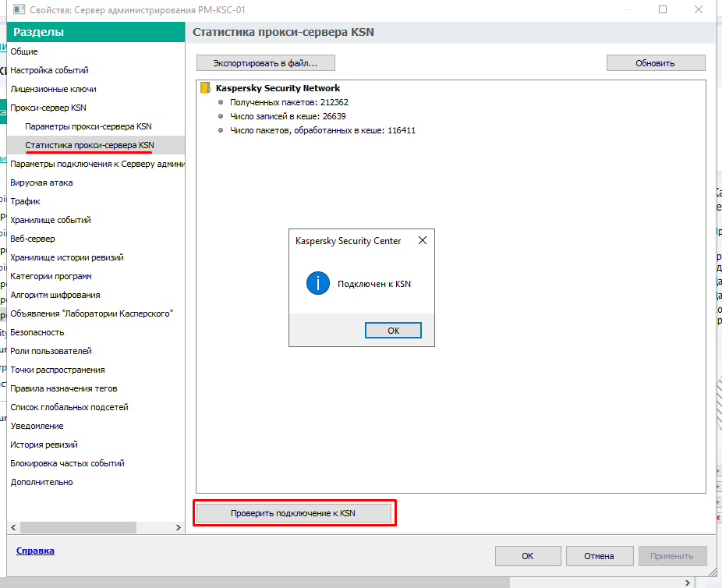Confirm the 'Подключен к KSN' message with OK

[x=393, y=330]
